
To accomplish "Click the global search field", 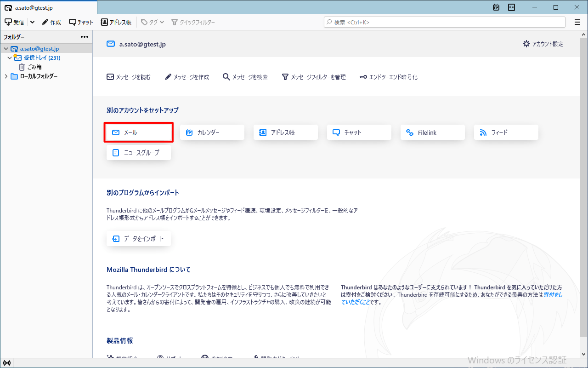I will 445,22.
